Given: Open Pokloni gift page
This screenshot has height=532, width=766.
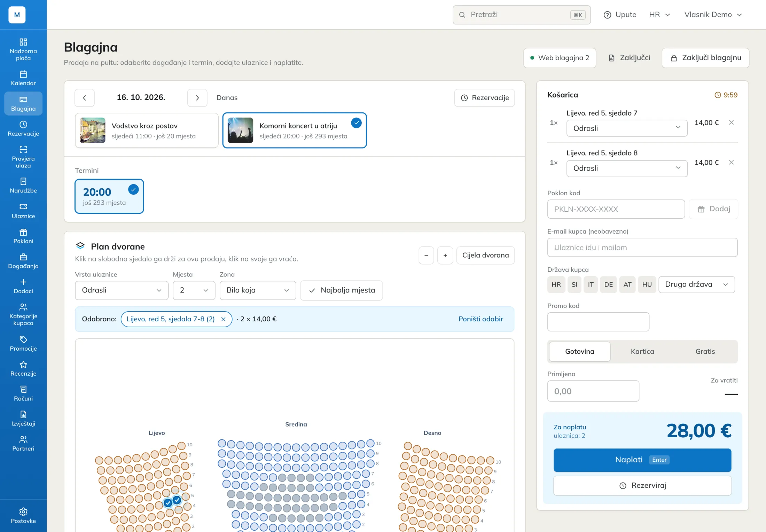Looking at the screenshot, I should pyautogui.click(x=23, y=236).
